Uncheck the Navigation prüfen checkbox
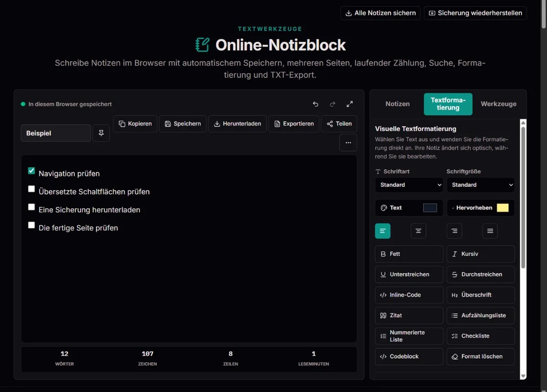 tap(31, 171)
